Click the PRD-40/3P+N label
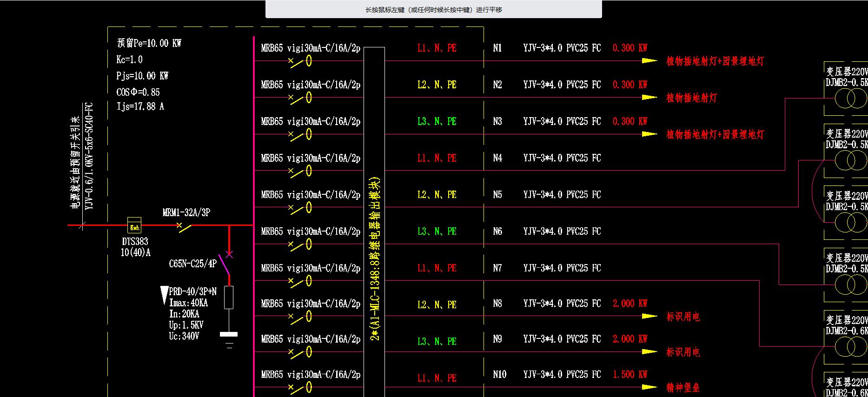Image resolution: width=868 pixels, height=397 pixels. point(192,291)
